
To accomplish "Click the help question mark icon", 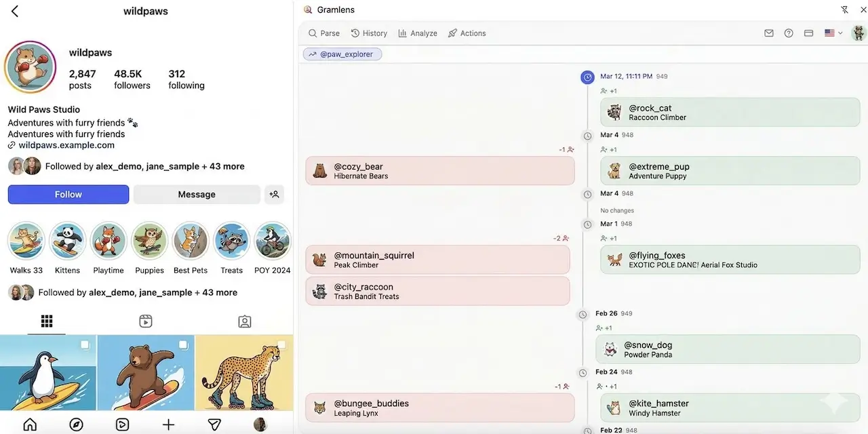I will [789, 33].
